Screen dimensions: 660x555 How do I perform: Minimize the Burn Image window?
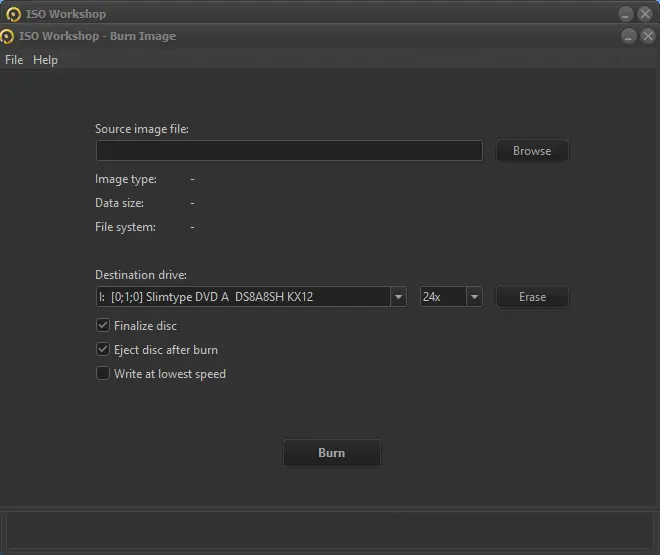[628, 36]
